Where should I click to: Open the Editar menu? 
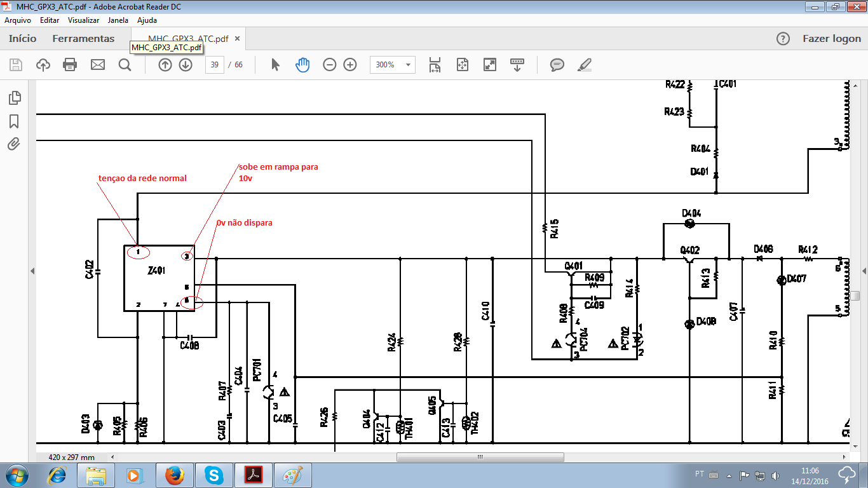click(x=50, y=20)
